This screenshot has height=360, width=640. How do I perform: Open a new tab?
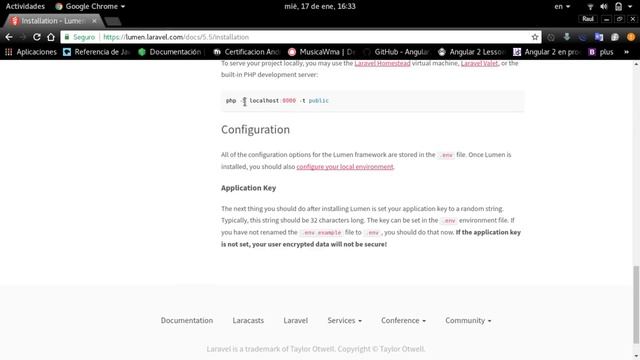point(113,21)
